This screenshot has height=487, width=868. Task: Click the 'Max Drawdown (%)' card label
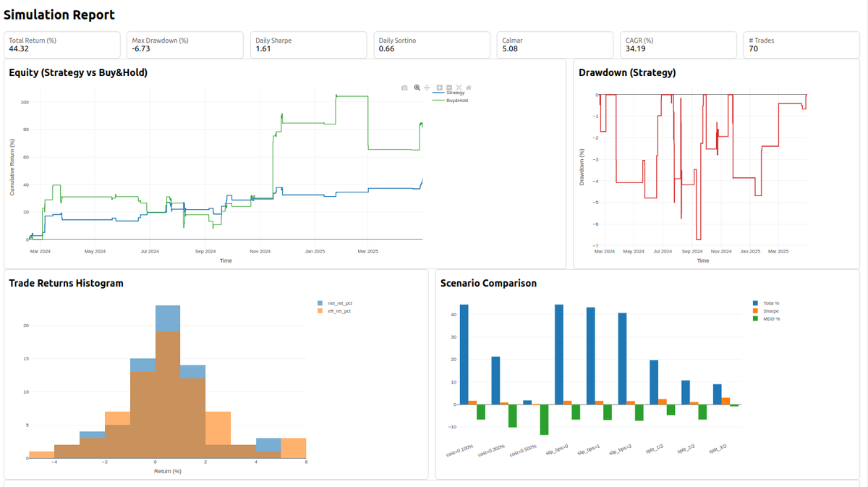coord(160,41)
